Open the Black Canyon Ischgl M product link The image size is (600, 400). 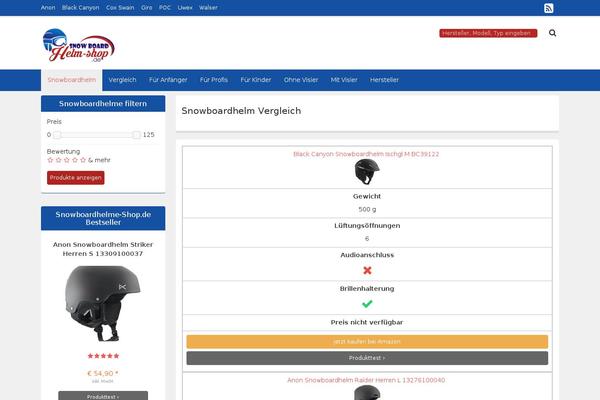pos(366,154)
